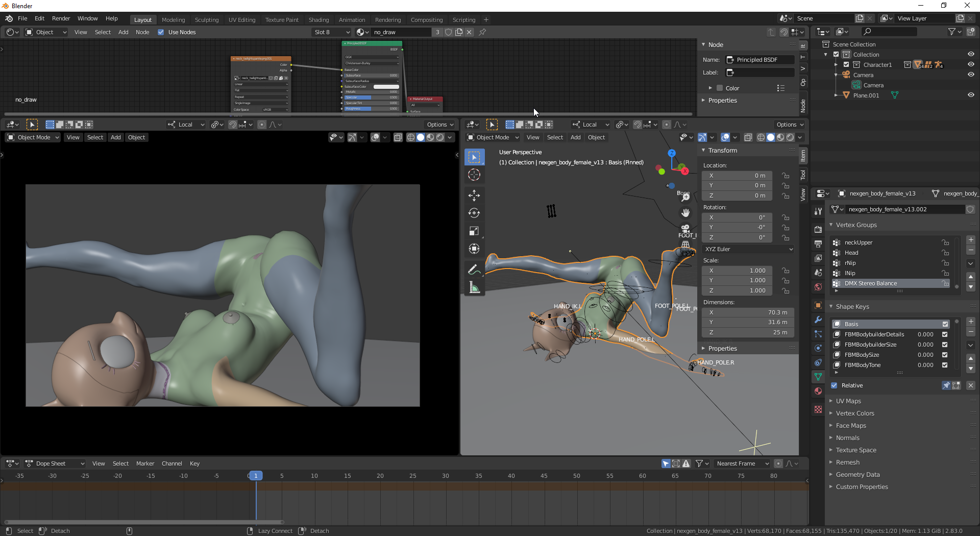Select the Measure tool
Screen dimensions: 980x536
point(474,287)
